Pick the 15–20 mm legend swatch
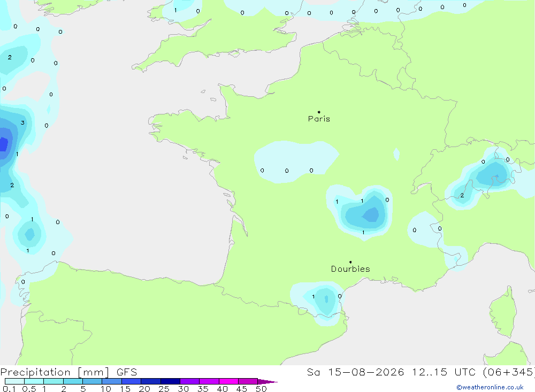Screen dimensions: 535x392 click(x=132, y=381)
